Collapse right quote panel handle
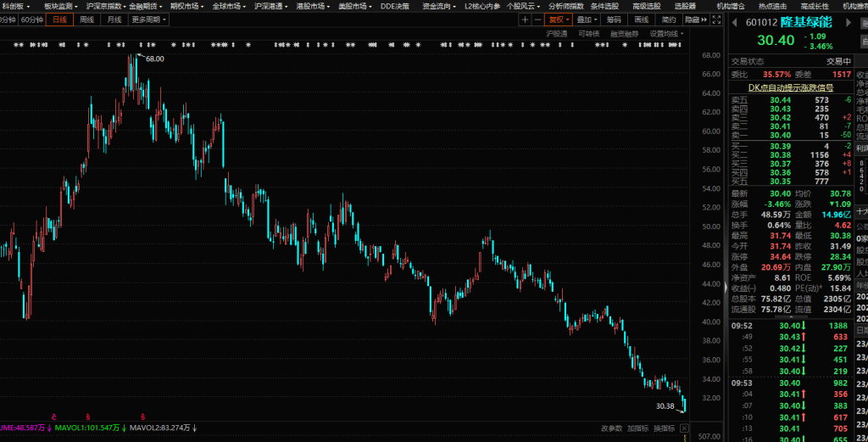 pos(726,287)
